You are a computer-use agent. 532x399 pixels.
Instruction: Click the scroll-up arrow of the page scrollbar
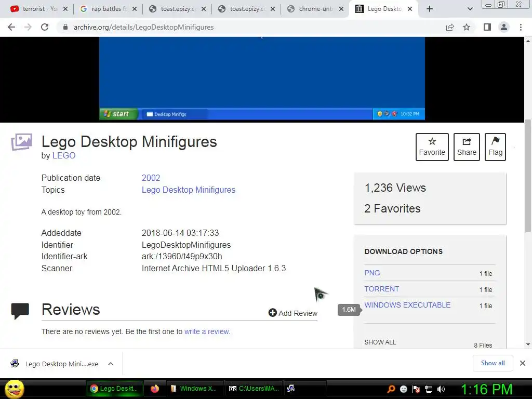click(528, 41)
